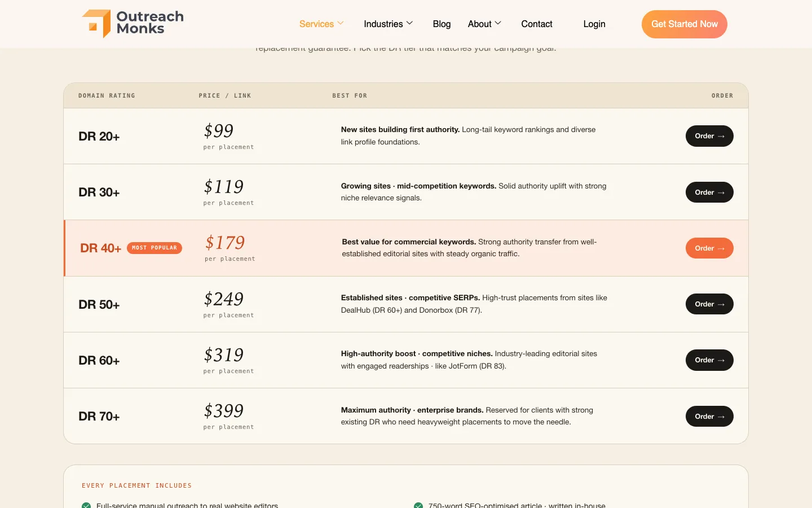812x508 pixels.
Task: Click 'Best value for commercial keywords' text
Action: click(x=409, y=242)
